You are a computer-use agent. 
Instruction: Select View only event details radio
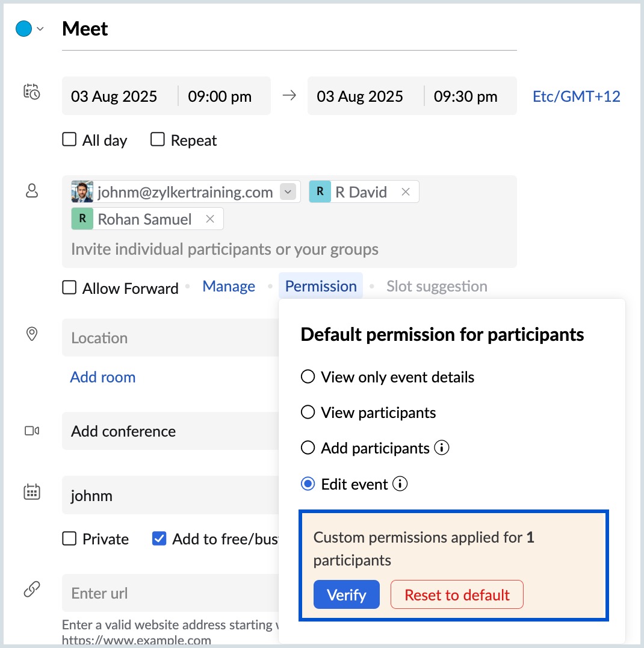(x=308, y=376)
